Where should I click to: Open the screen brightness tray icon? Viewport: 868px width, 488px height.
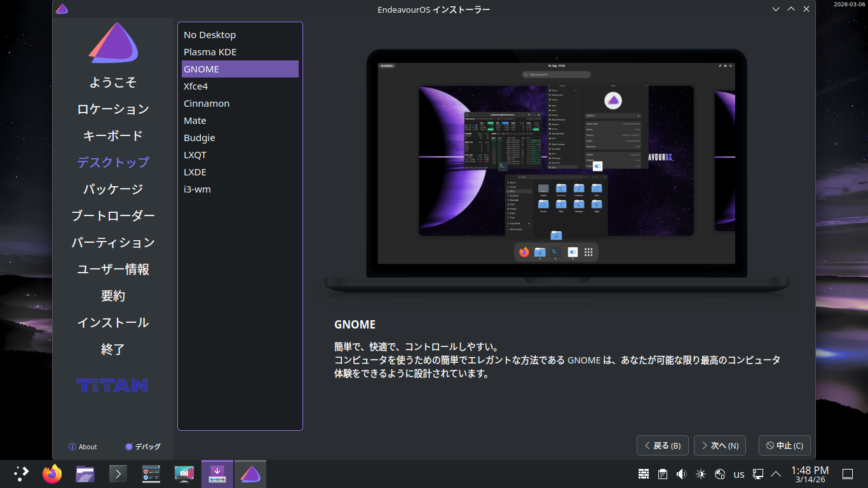[x=701, y=474]
